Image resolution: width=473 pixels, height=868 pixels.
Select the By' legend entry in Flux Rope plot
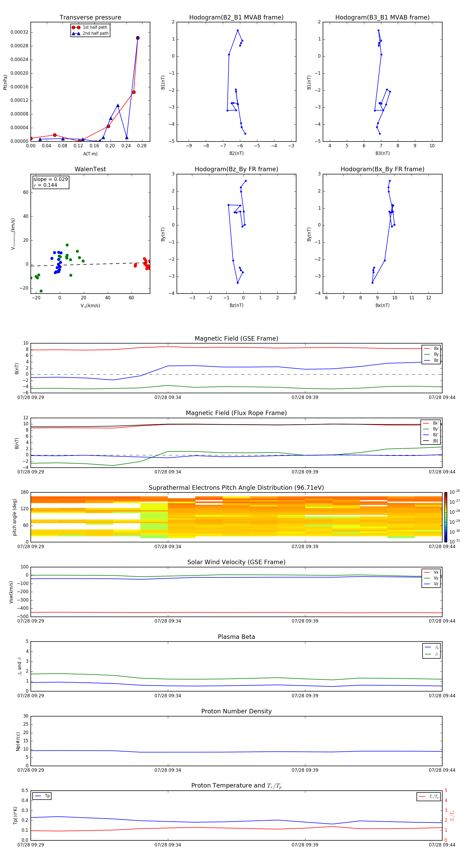pyautogui.click(x=431, y=429)
